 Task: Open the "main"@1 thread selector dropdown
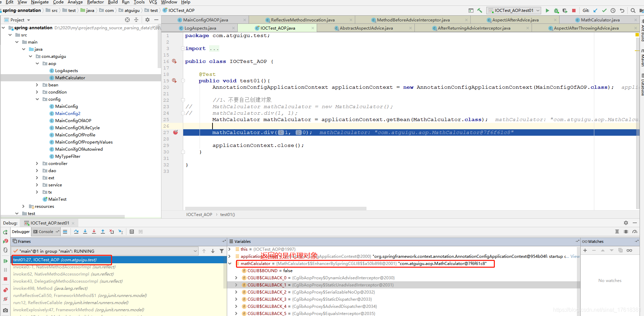point(105,251)
